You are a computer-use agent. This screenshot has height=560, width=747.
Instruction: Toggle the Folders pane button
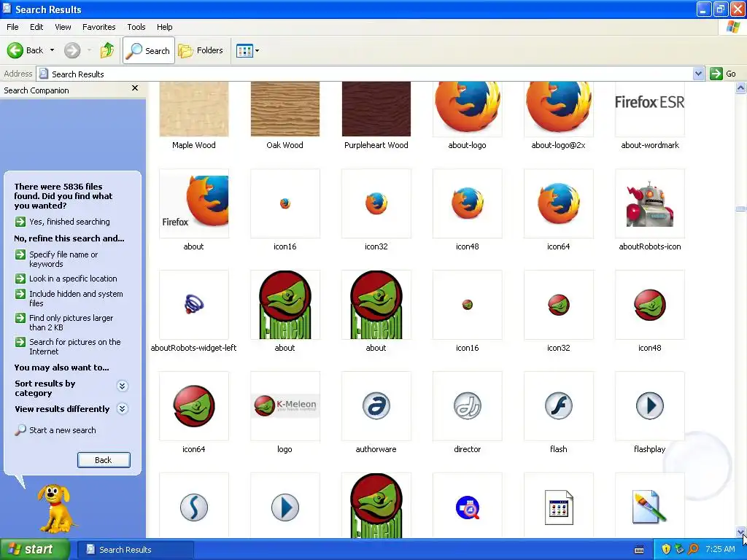click(x=201, y=50)
